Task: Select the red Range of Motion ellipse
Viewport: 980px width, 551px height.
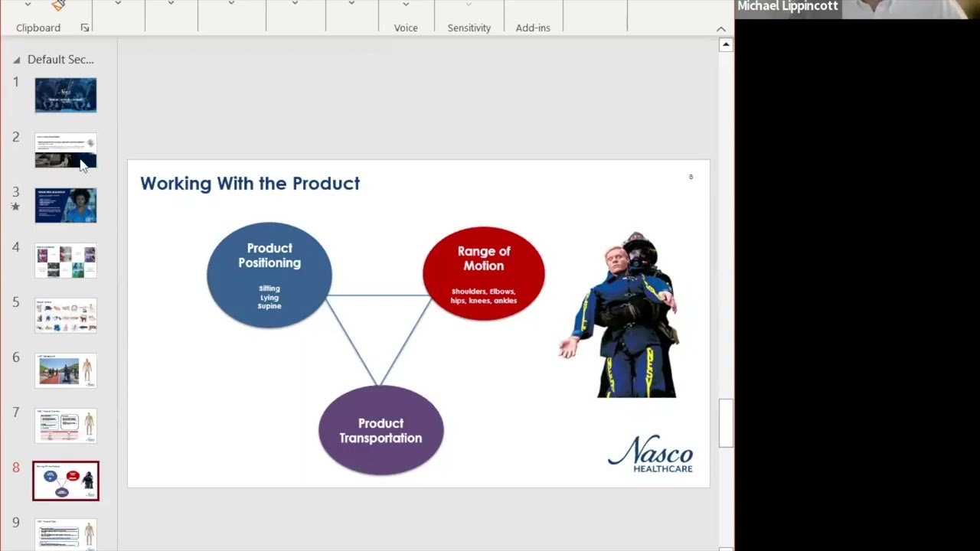Action: (484, 273)
